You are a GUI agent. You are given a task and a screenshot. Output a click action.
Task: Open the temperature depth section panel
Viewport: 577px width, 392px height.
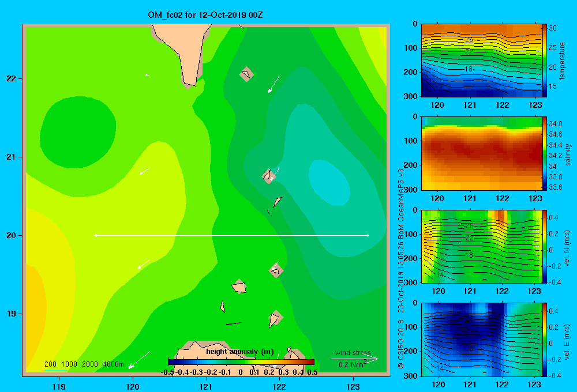[x=481, y=61]
